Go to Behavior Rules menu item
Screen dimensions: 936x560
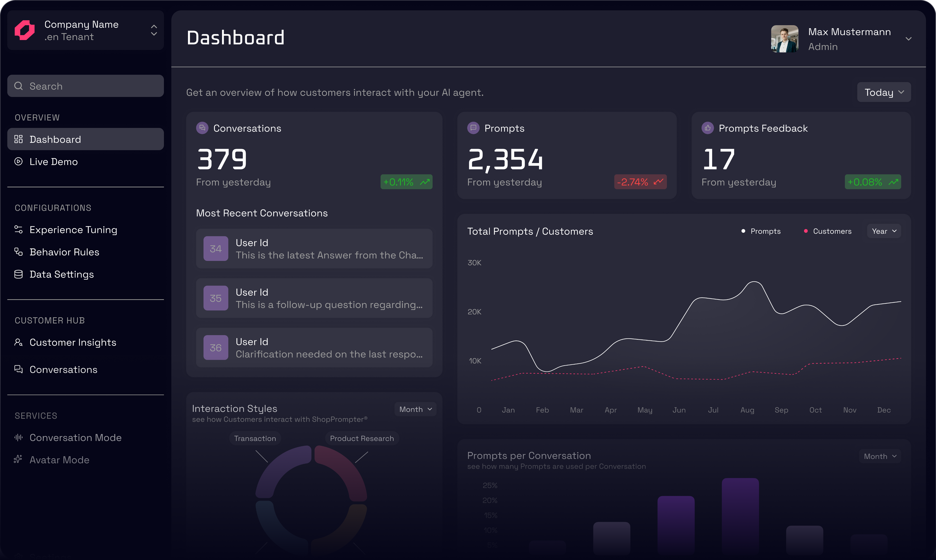pos(64,252)
